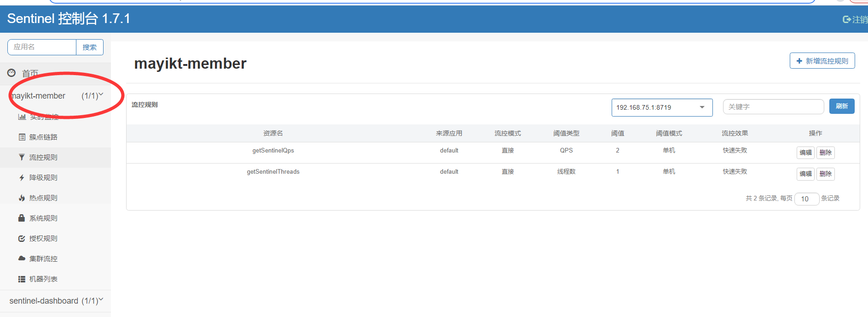Image resolution: width=868 pixels, height=317 pixels.
Task: Expand the sentinel-dashboard app chevron
Action: pyautogui.click(x=101, y=300)
